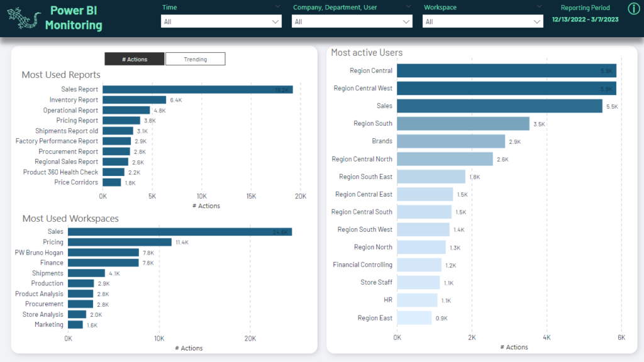
Task: Click the Reporting Period date range
Action: tap(585, 19)
